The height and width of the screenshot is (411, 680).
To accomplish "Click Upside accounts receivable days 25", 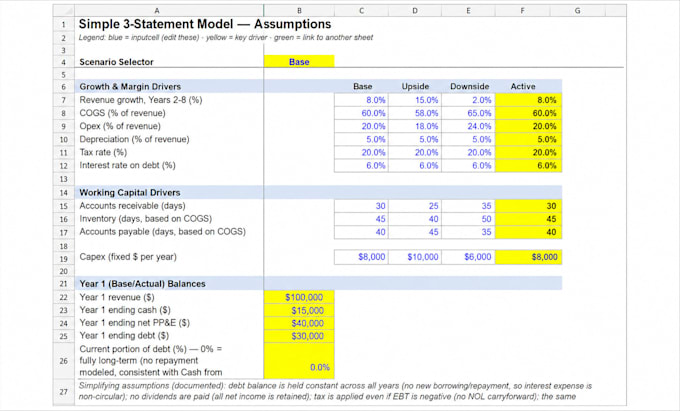I will click(415, 206).
